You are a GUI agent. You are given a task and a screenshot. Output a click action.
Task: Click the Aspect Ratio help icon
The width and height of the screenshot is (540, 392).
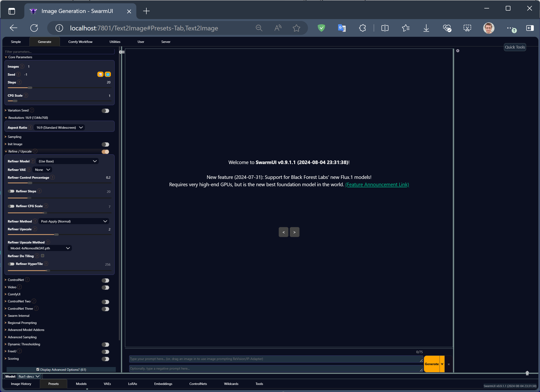30,128
